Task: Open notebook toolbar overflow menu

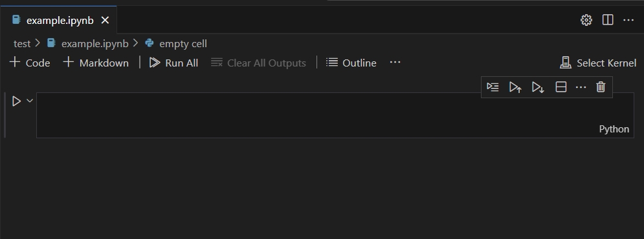Action: (395, 62)
